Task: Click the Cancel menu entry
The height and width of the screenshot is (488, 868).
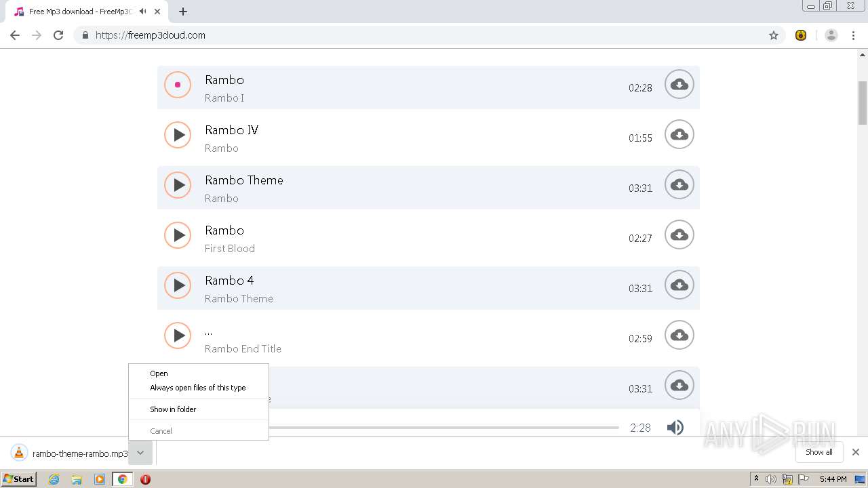Action: (199, 431)
